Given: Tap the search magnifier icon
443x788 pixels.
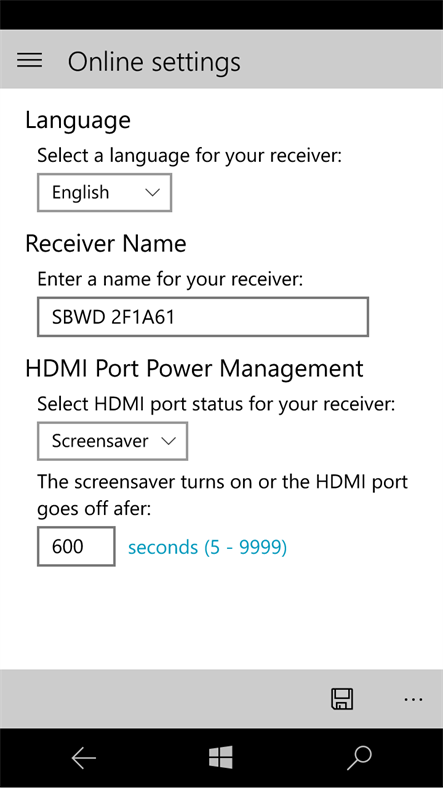Looking at the screenshot, I should tap(359, 758).
